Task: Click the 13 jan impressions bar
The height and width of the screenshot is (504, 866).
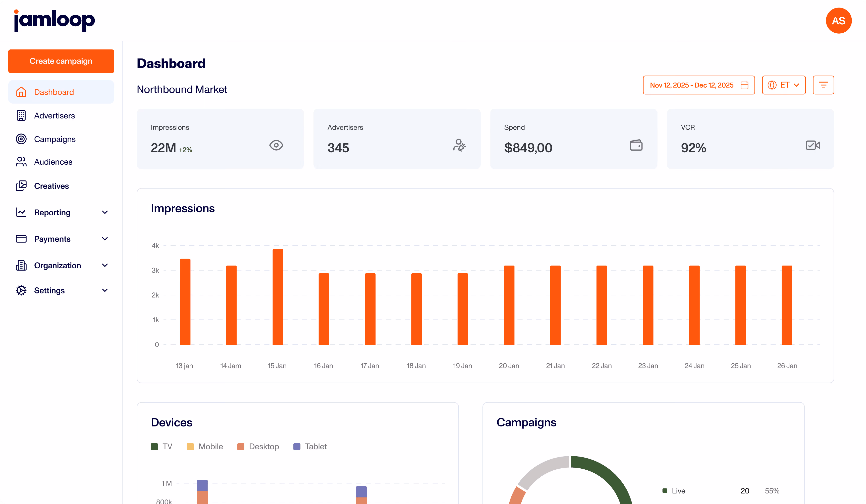Action: [185, 302]
